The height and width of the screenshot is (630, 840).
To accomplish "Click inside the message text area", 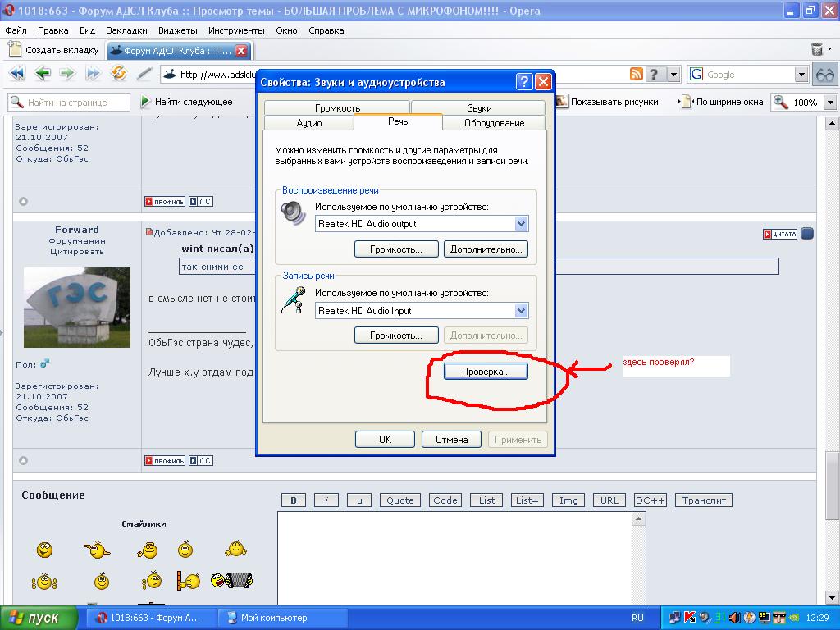I will pos(459,558).
